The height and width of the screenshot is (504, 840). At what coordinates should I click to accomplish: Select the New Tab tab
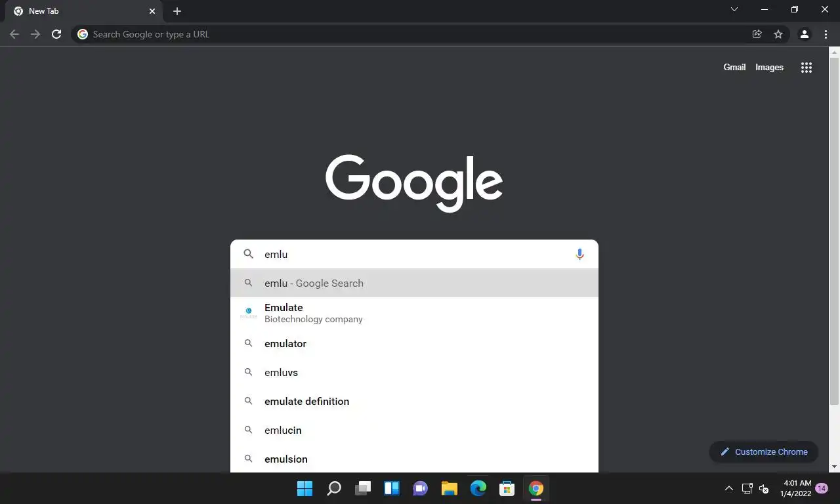point(84,11)
